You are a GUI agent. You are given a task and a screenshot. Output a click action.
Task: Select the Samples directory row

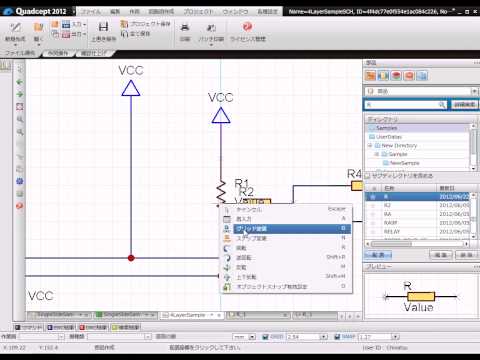click(418, 128)
